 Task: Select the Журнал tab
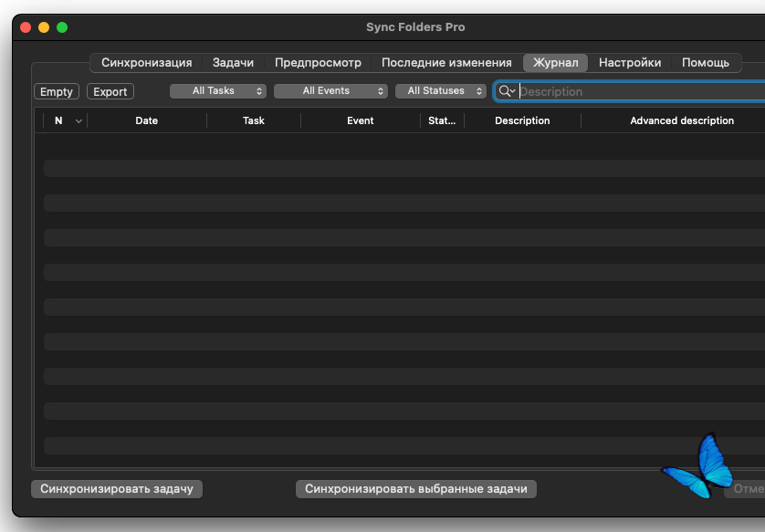pyautogui.click(x=555, y=63)
